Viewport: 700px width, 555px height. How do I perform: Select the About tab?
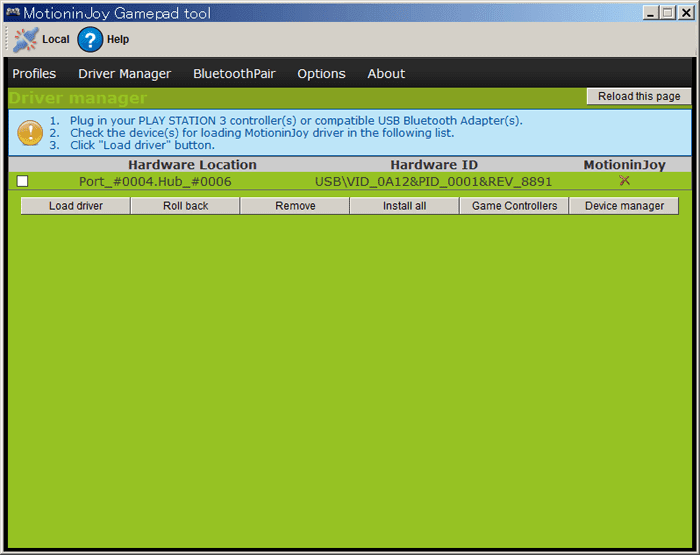386,74
